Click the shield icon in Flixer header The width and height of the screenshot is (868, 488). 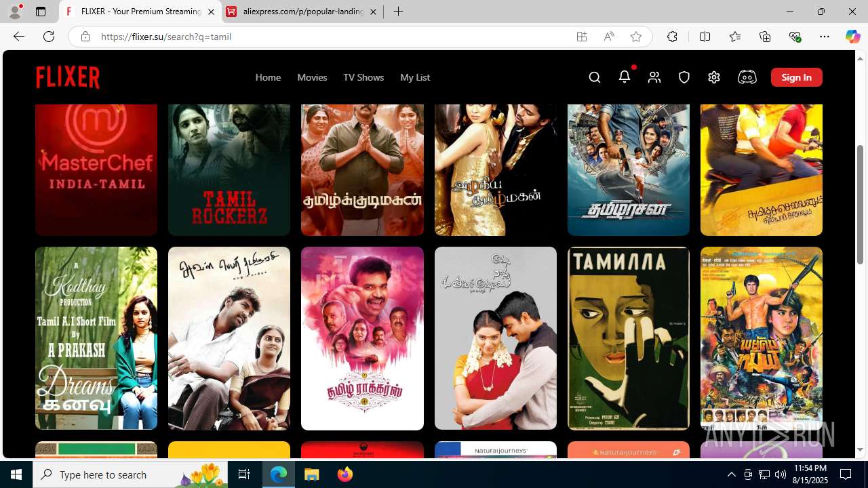[684, 77]
